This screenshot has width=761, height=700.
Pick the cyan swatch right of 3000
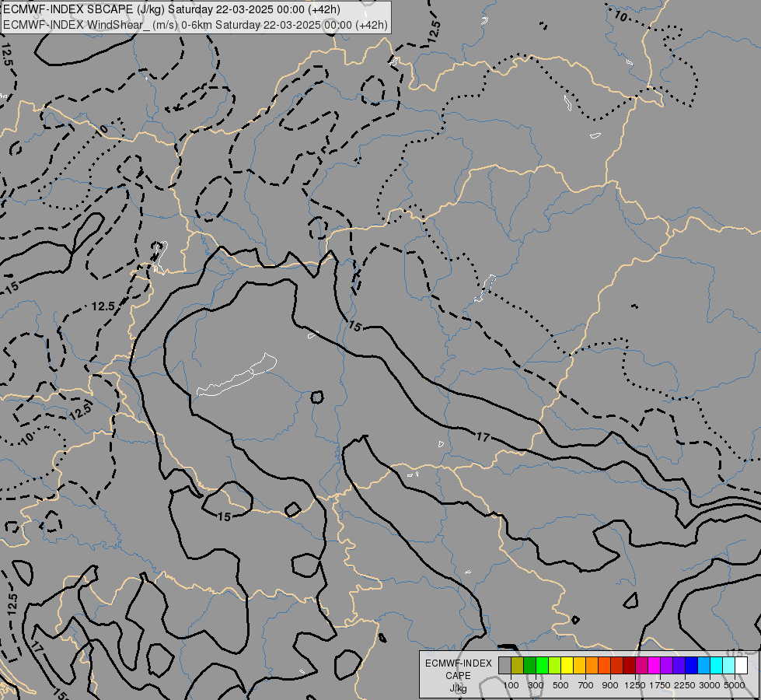pyautogui.click(x=717, y=666)
